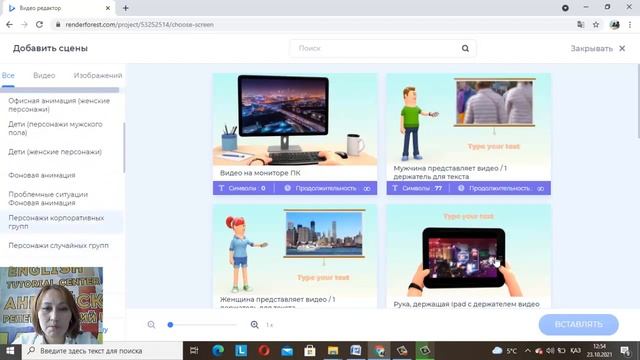Click the Символы 0 label on PC monitor scene
Viewport: 640px width, 360px height.
point(242,188)
